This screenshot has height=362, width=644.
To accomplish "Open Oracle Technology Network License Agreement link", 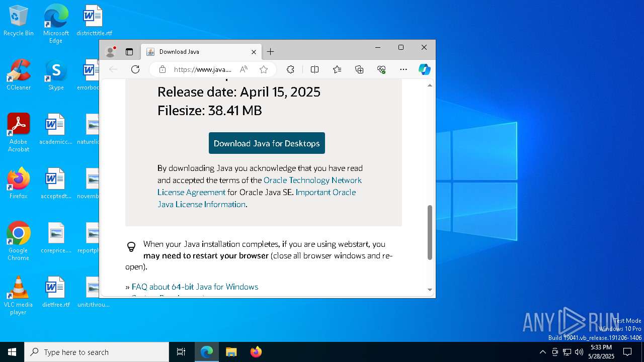I will (x=260, y=186).
